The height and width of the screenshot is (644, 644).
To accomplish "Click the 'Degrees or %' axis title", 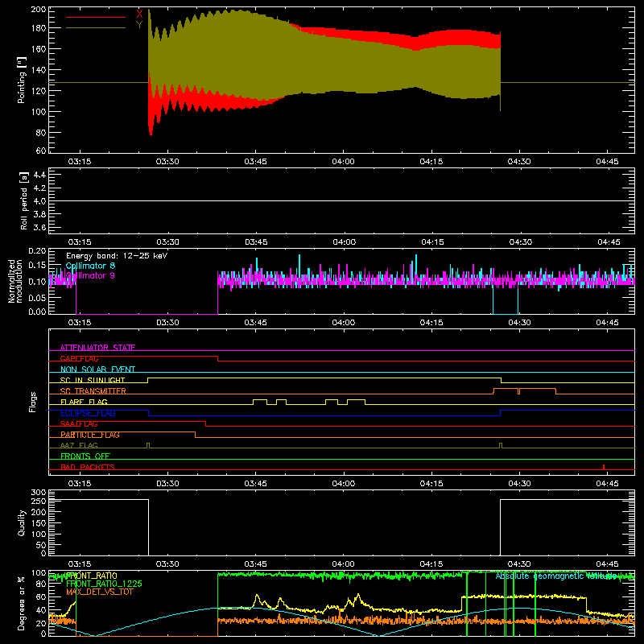I will [x=22, y=603].
